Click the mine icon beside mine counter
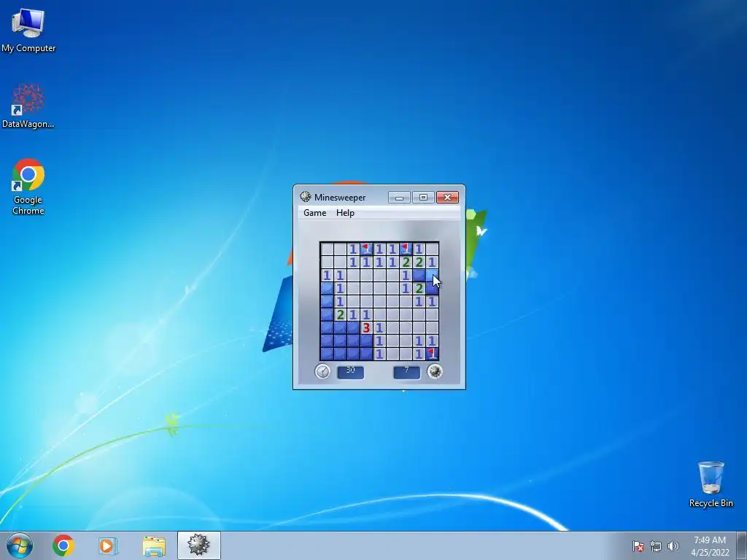Image resolution: width=747 pixels, height=560 pixels. click(435, 371)
